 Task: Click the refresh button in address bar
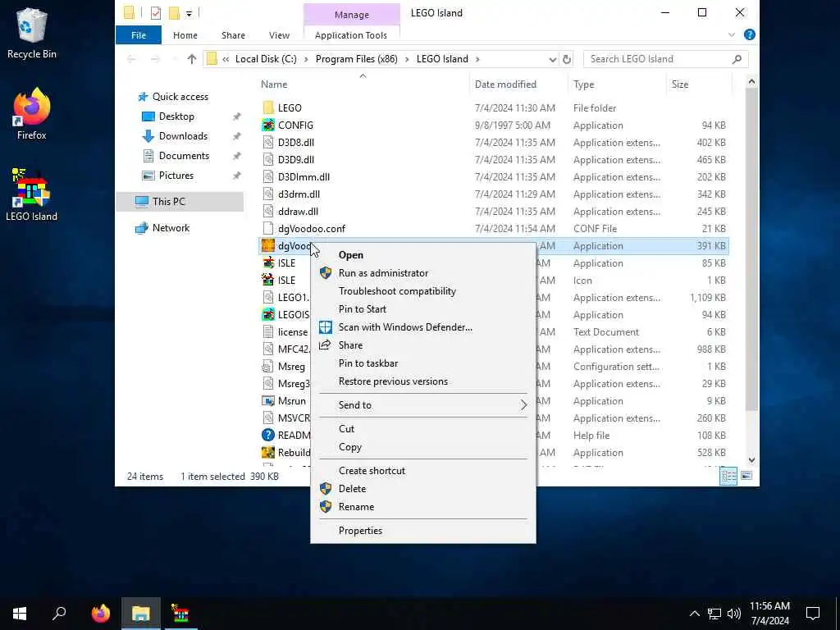[x=567, y=59]
